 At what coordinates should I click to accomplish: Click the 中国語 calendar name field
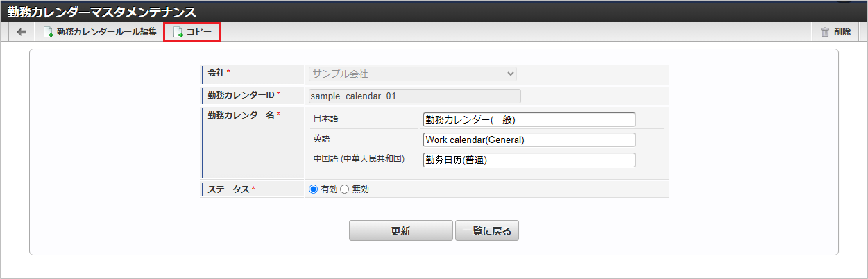(529, 160)
